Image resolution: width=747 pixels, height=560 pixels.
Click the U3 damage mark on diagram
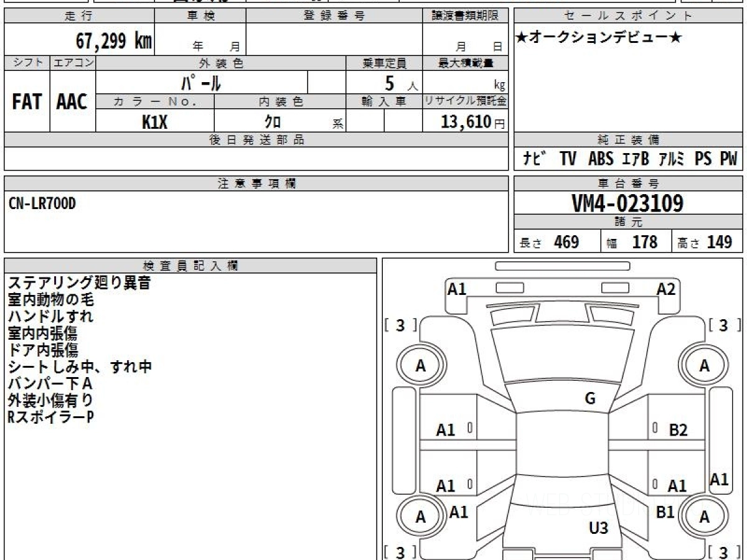coord(598,528)
